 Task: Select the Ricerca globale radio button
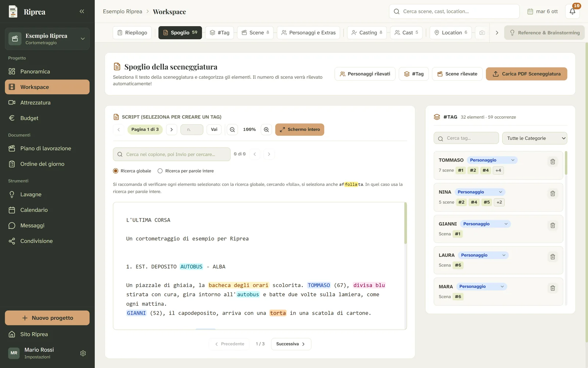click(116, 171)
